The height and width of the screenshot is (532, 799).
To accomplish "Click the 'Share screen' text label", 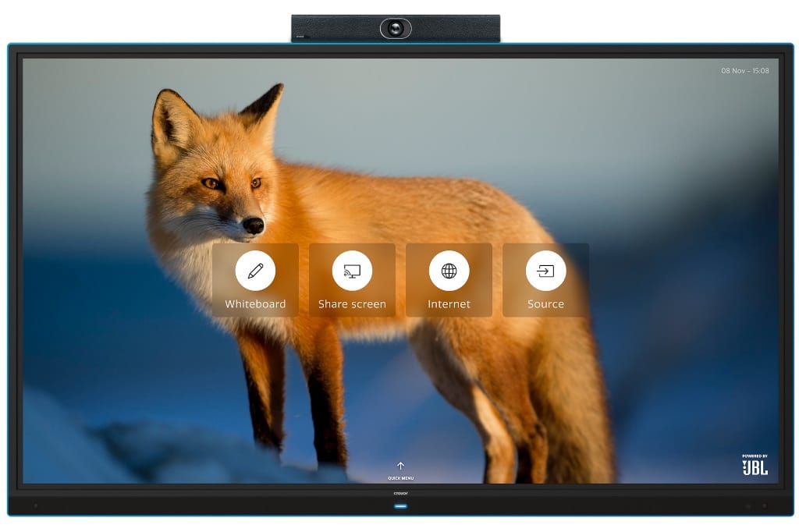I will click(x=352, y=304).
